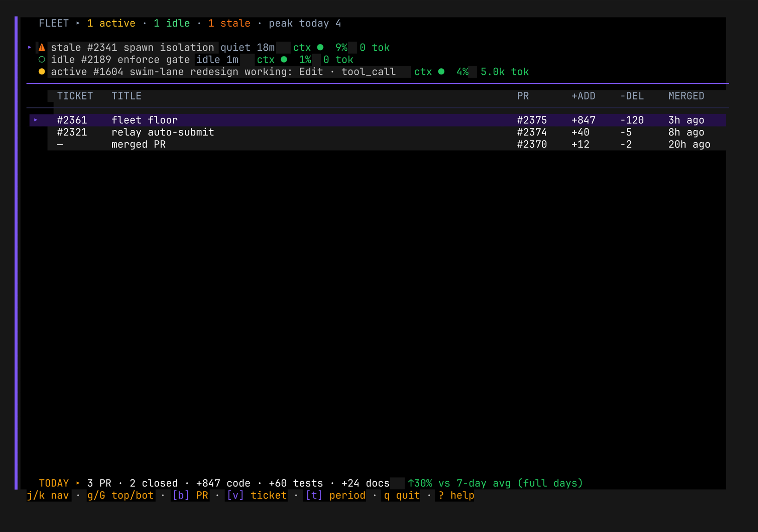The image size is (758, 532).
Task: Click ticket number #2321
Action: coord(72,133)
